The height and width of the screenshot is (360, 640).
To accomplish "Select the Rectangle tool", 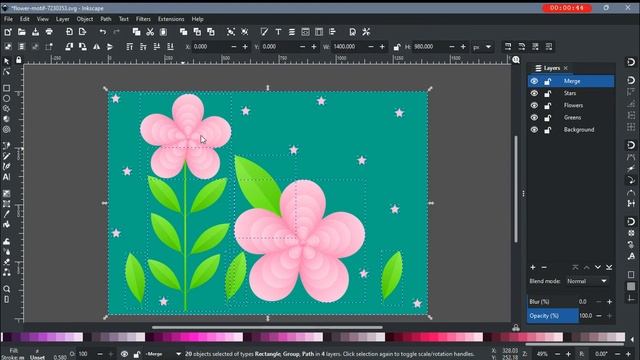I will pos(7,88).
